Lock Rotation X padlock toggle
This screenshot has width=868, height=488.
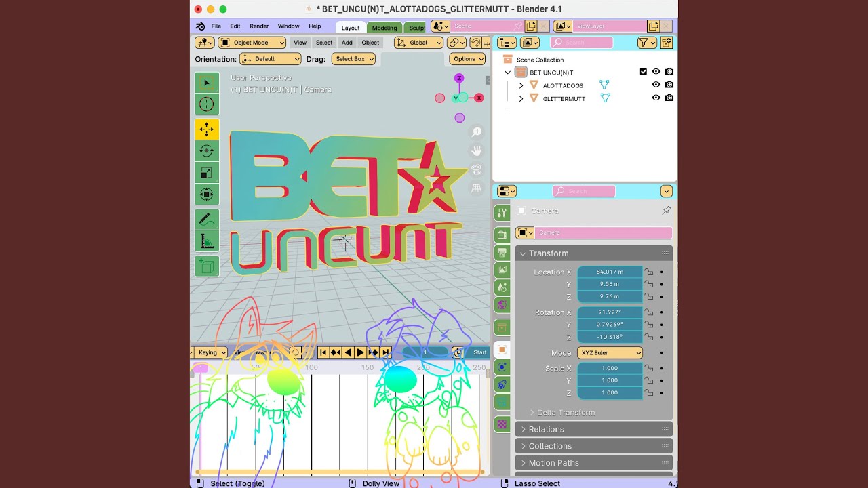coord(649,312)
